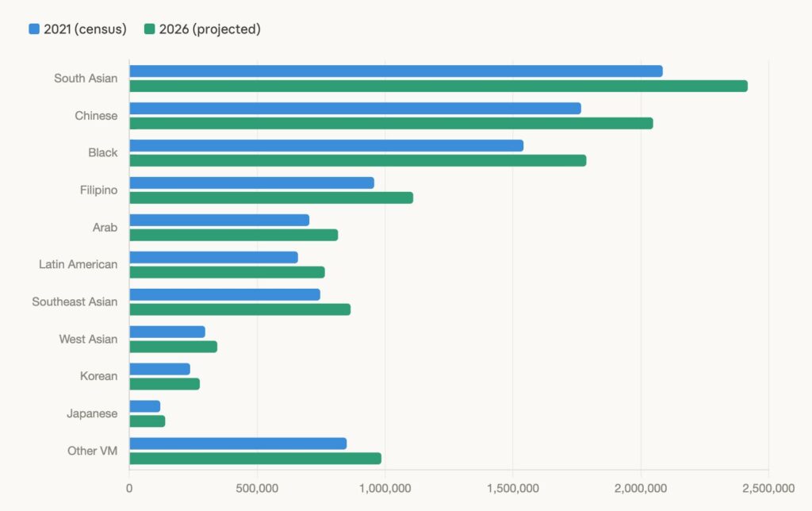Click the blue 2021 legend color swatch

pos(34,29)
